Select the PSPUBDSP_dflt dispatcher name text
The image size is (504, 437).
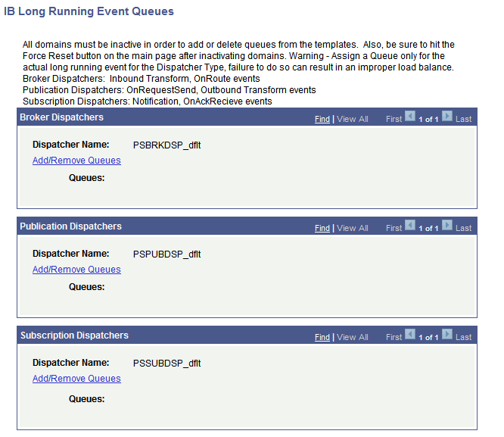[x=166, y=254]
